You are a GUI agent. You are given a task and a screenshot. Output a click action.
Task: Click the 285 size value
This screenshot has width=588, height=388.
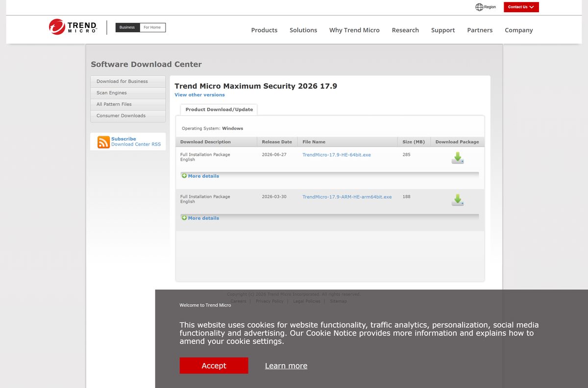point(406,155)
